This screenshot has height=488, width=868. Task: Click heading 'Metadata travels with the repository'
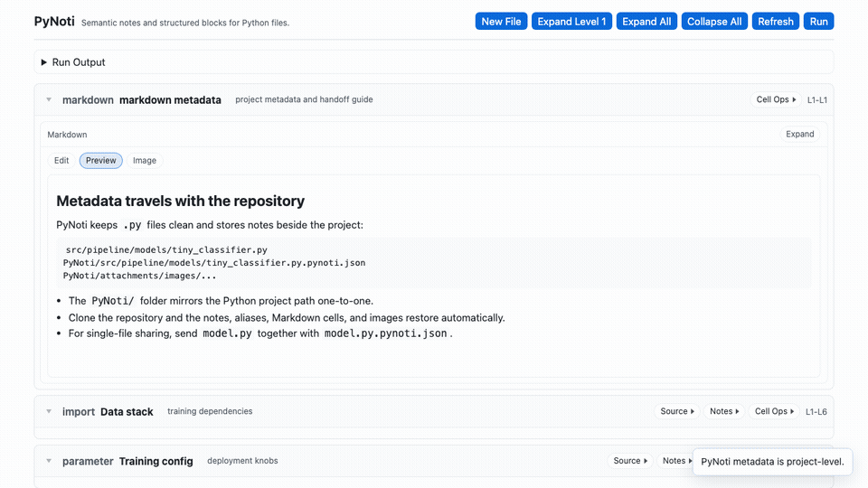point(181,201)
